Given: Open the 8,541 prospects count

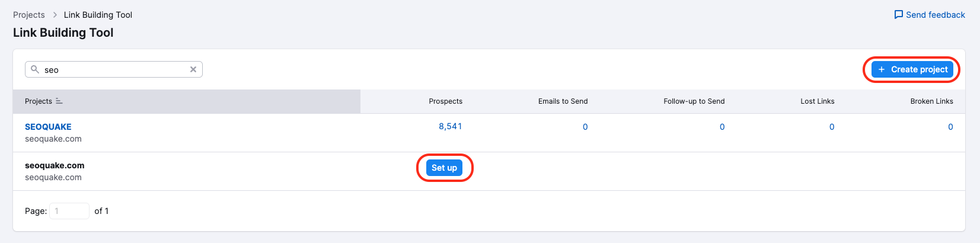Looking at the screenshot, I should pyautogui.click(x=450, y=126).
